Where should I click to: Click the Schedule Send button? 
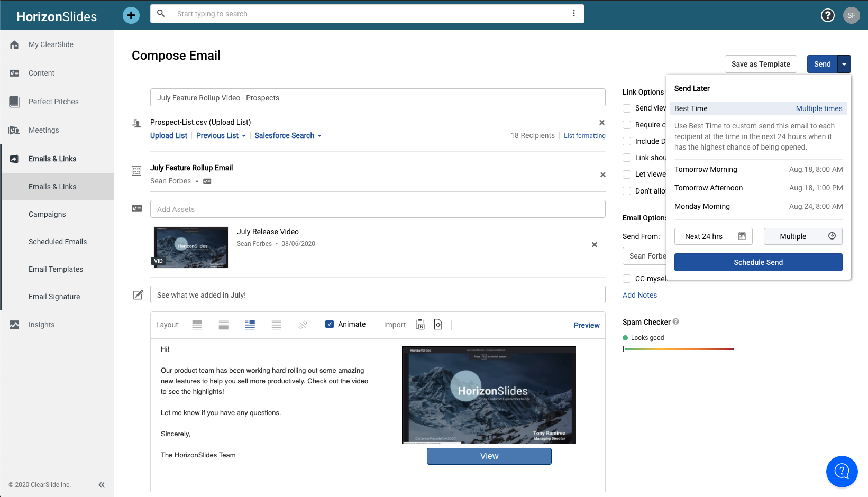click(x=759, y=262)
